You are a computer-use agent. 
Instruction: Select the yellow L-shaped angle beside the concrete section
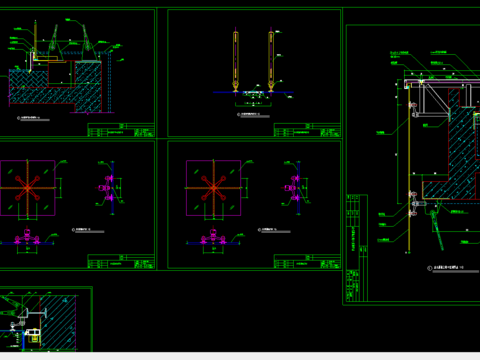[x=32, y=60]
